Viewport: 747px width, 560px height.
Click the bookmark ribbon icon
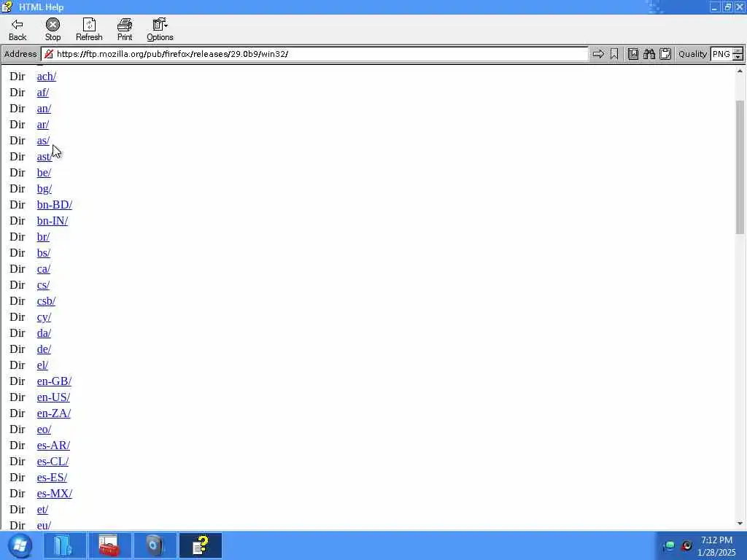[614, 54]
